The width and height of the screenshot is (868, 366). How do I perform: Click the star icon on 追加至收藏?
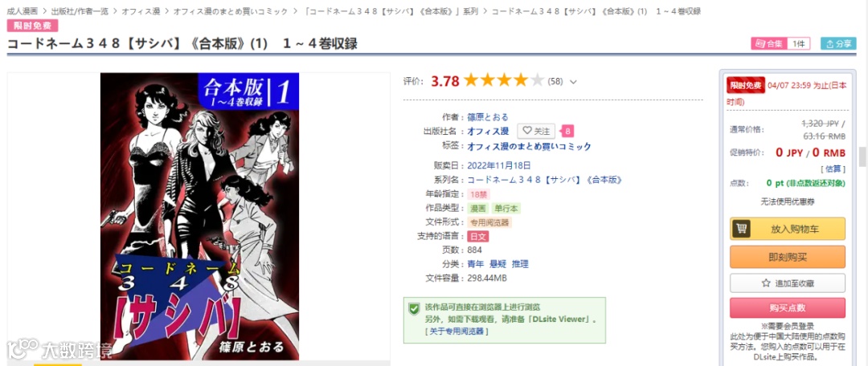[766, 283]
